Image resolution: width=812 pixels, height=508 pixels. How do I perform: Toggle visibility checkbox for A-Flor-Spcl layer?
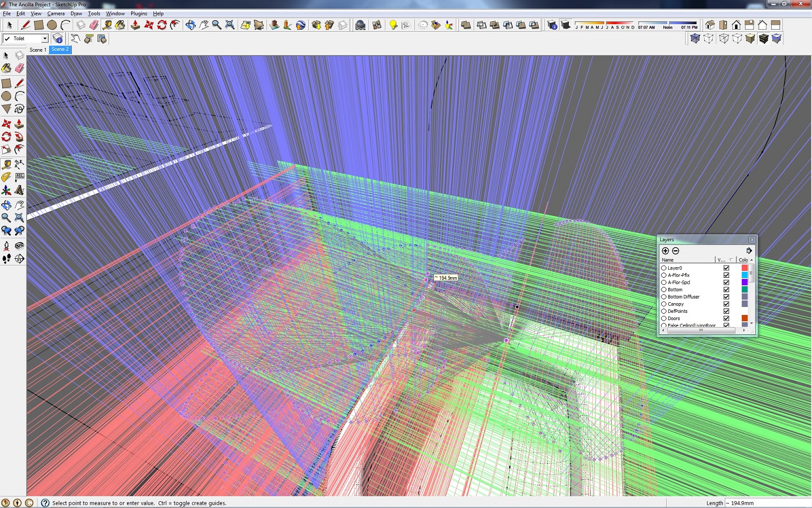[726, 283]
